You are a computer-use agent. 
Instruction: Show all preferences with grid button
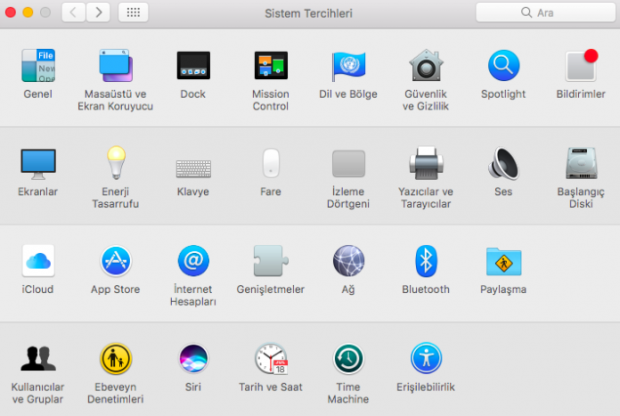(x=133, y=13)
